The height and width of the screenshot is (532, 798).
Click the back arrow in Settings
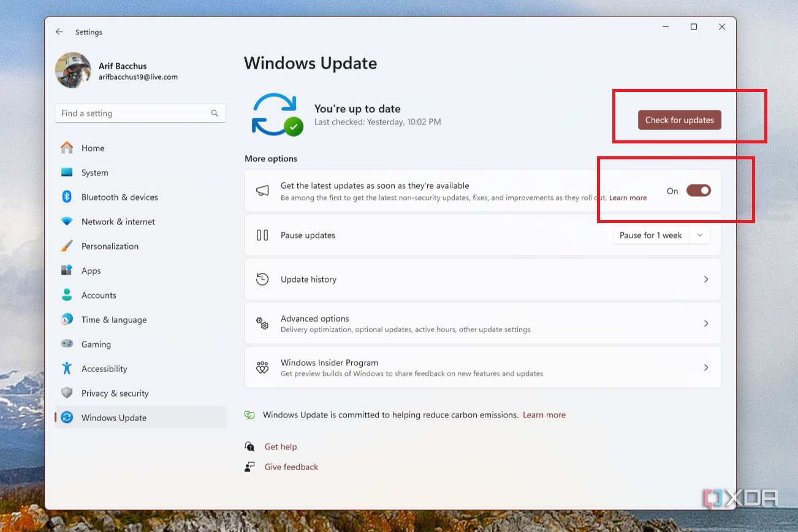[59, 31]
